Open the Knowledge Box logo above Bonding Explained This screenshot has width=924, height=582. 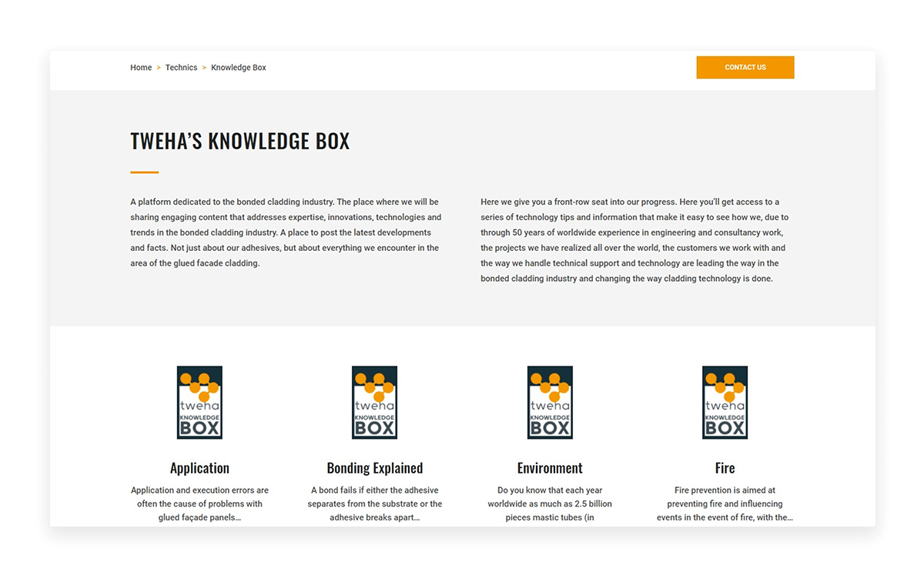click(x=375, y=403)
